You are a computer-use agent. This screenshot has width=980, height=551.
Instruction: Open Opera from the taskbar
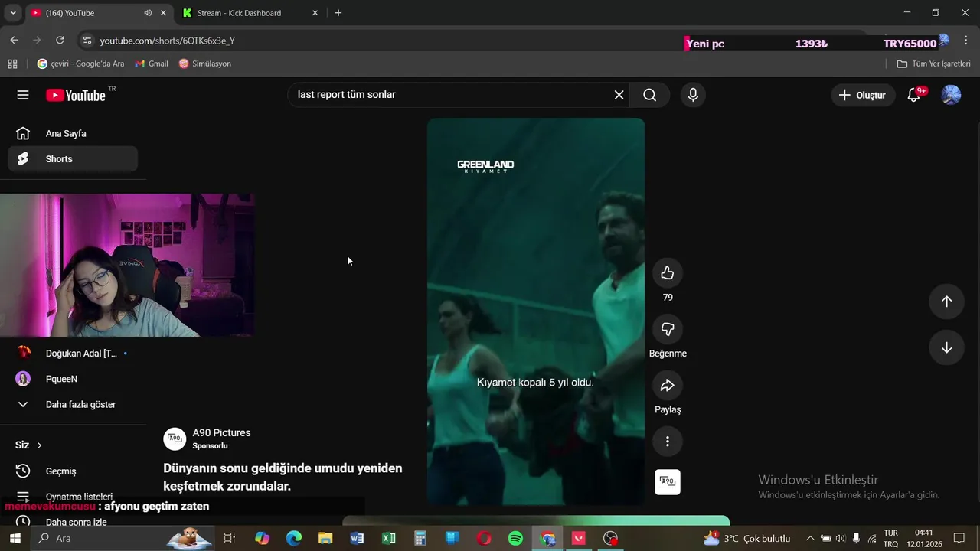[484, 539]
